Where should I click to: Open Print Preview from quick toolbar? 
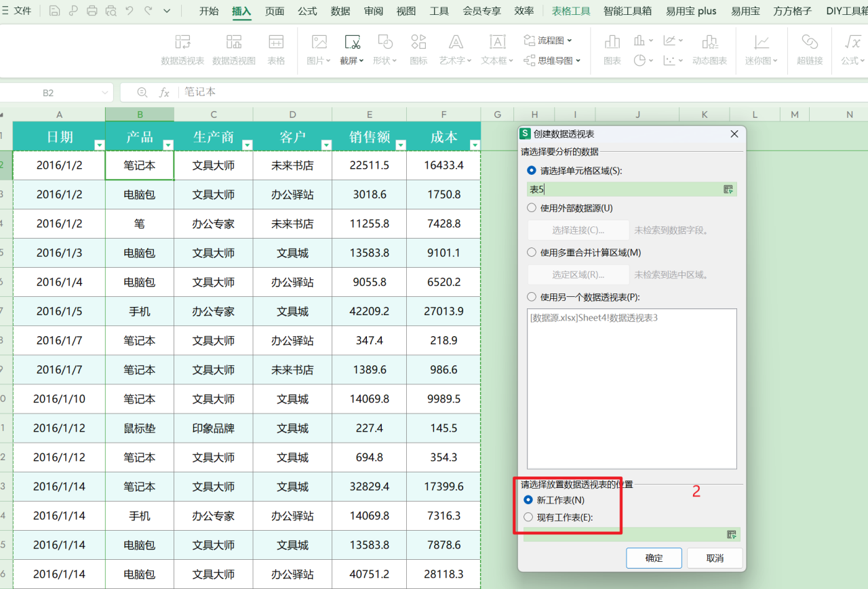111,11
